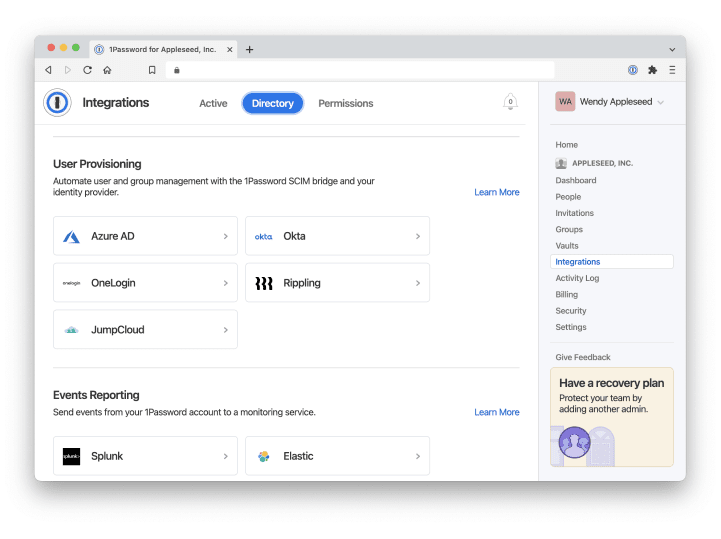Viewport: 721px width, 539px height.
Task: Click the OneLogin logo icon
Action: (71, 283)
